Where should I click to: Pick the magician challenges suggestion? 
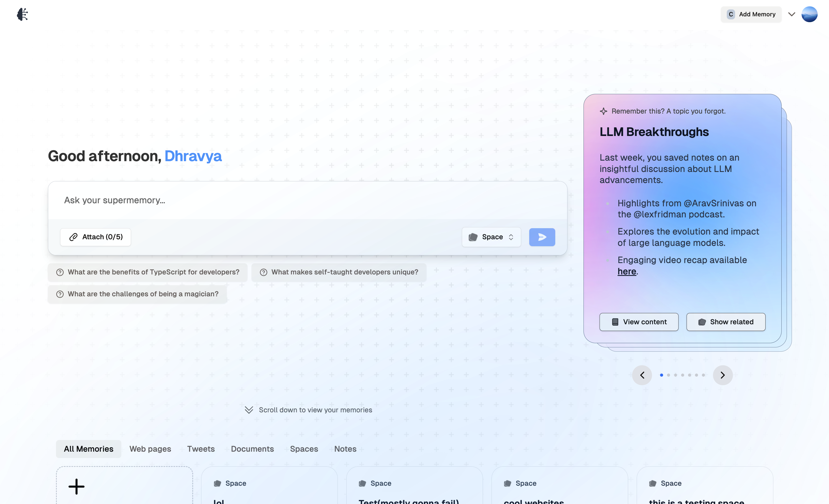(137, 294)
